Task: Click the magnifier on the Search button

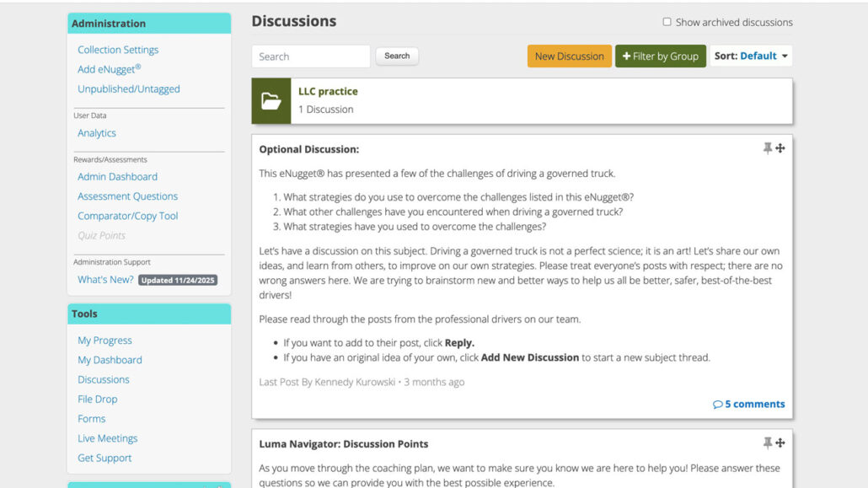Action: [x=397, y=56]
